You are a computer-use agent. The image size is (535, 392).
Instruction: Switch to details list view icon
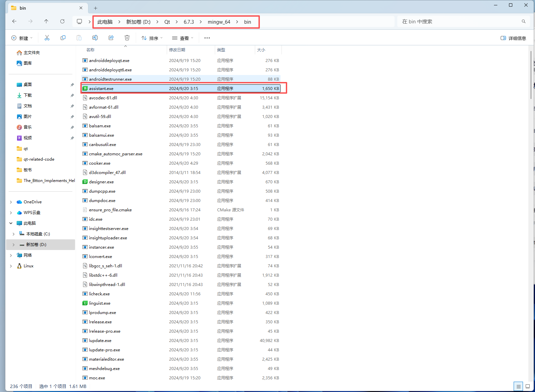pos(518,386)
